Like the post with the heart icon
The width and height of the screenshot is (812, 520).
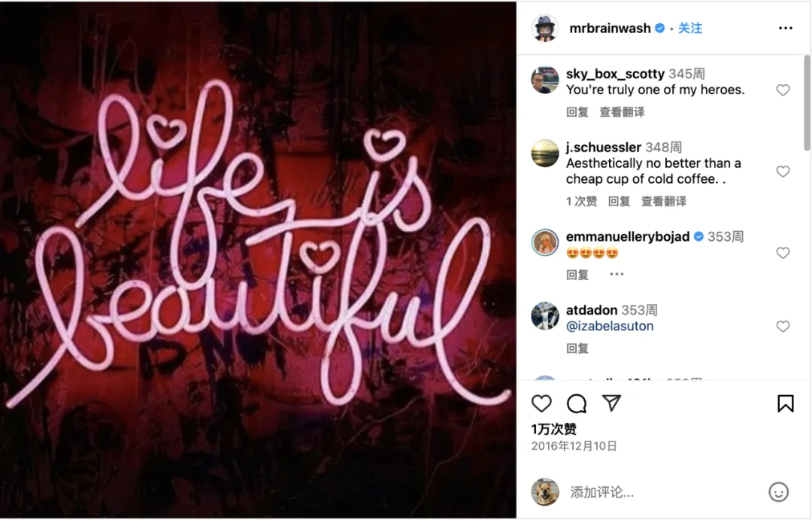[x=541, y=403]
